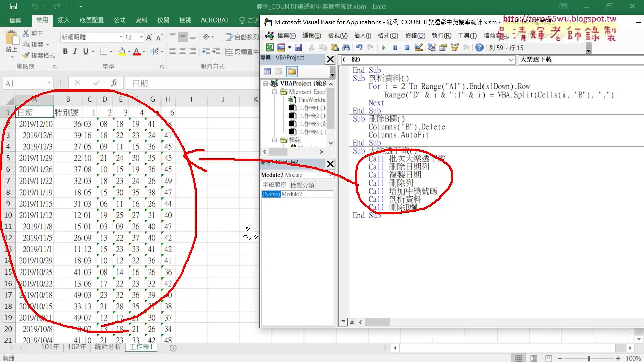Switch to the 公式 ribbon tab

(x=119, y=20)
